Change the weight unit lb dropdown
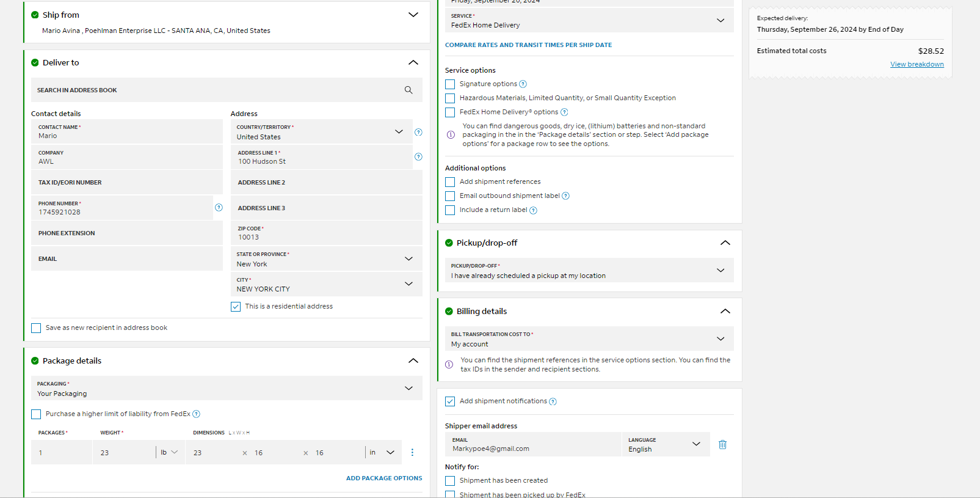Viewport: 980px width, 498px height. (169, 452)
